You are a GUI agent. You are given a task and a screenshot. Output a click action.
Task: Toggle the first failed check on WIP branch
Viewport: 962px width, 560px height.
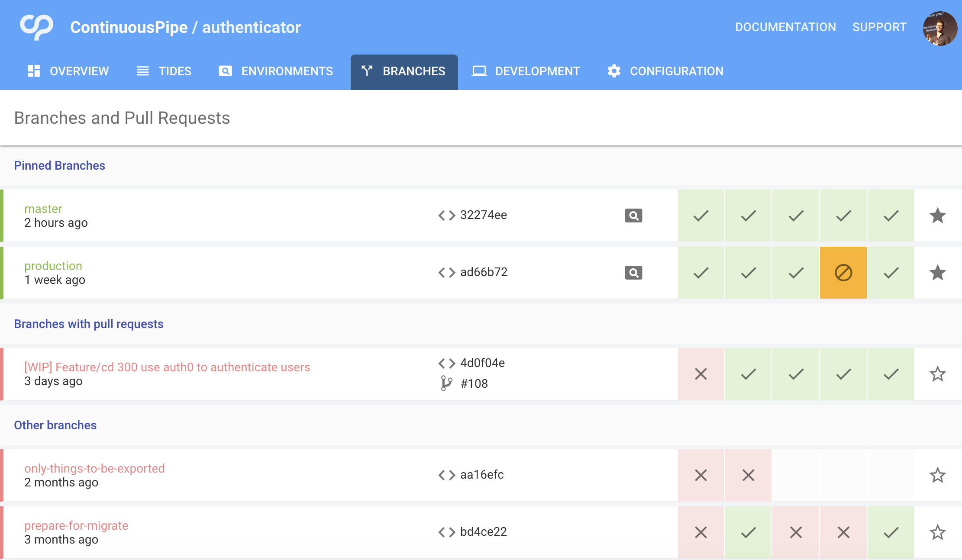tap(701, 373)
